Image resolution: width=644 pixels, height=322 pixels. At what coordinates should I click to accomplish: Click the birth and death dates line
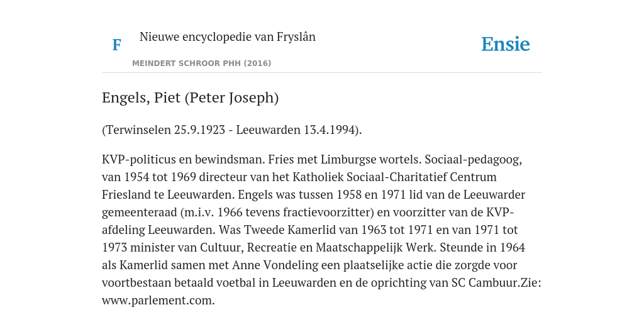pos(231,130)
